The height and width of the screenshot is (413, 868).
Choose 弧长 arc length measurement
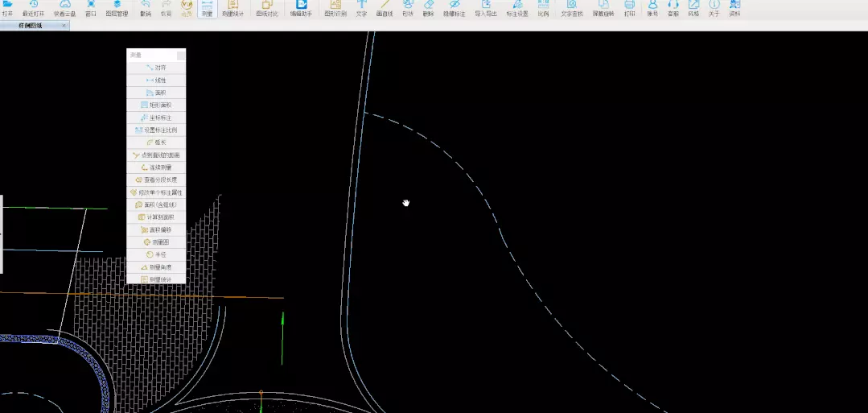click(156, 142)
